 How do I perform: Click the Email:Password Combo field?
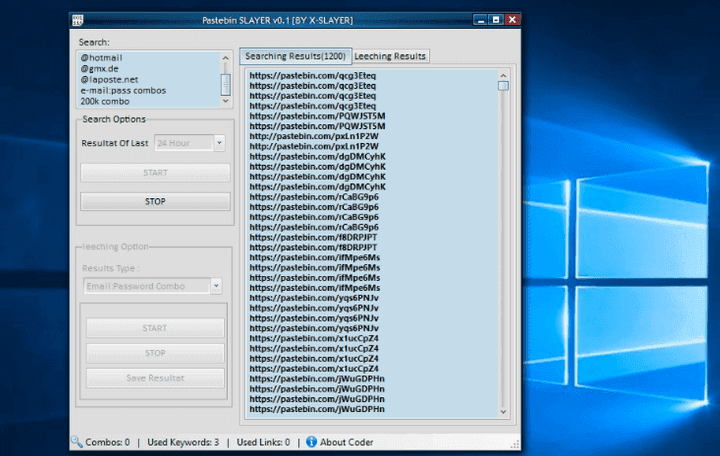[x=147, y=286]
